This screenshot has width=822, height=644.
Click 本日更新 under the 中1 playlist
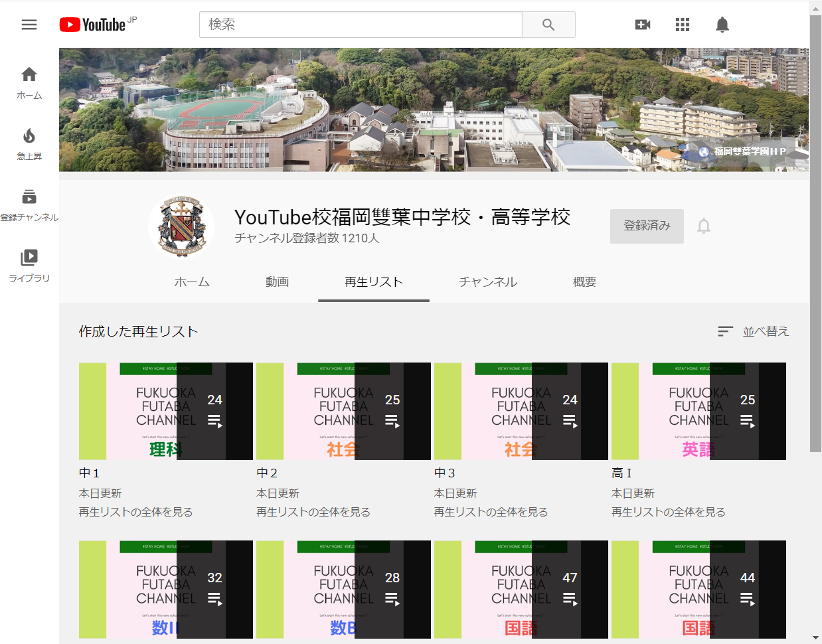coord(100,493)
